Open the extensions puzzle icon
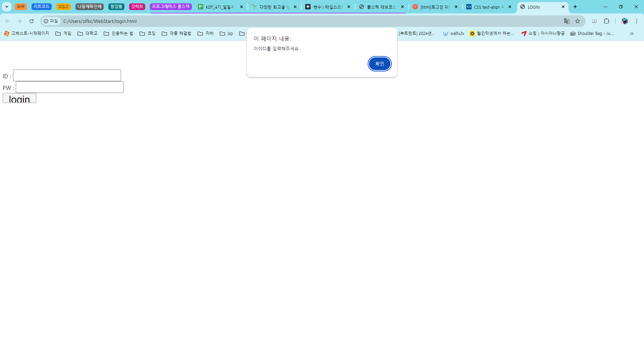Viewport: 644px width, 349px height. point(606,21)
